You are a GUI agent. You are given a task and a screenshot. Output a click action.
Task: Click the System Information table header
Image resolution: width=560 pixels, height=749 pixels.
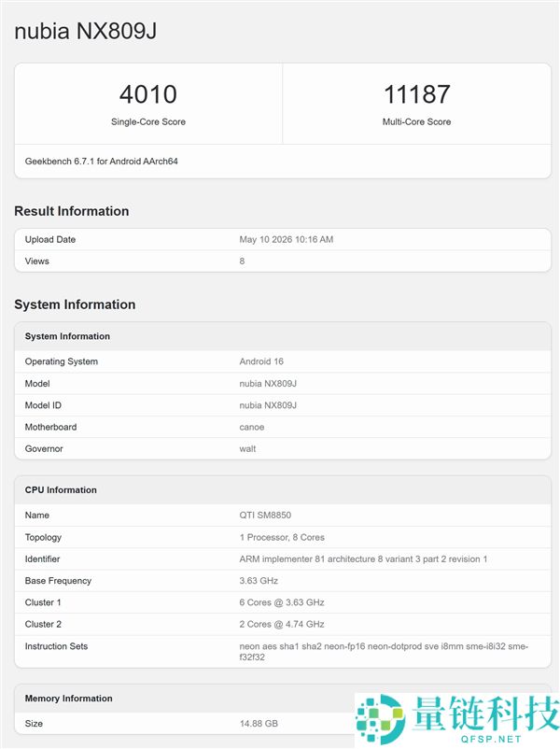click(67, 336)
